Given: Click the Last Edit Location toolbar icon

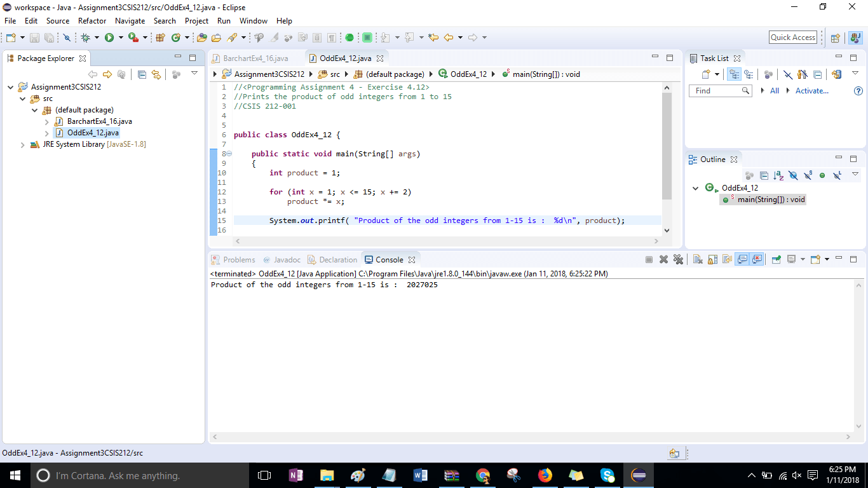Looking at the screenshot, I should pos(433,37).
